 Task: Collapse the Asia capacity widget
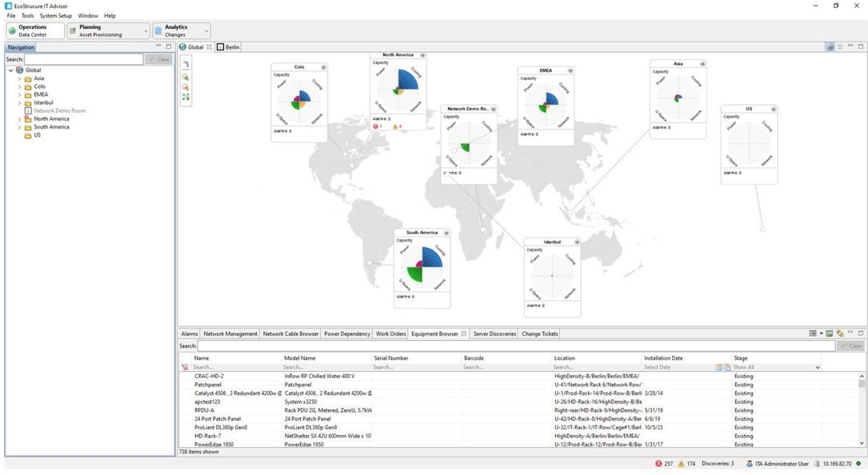[702, 63]
